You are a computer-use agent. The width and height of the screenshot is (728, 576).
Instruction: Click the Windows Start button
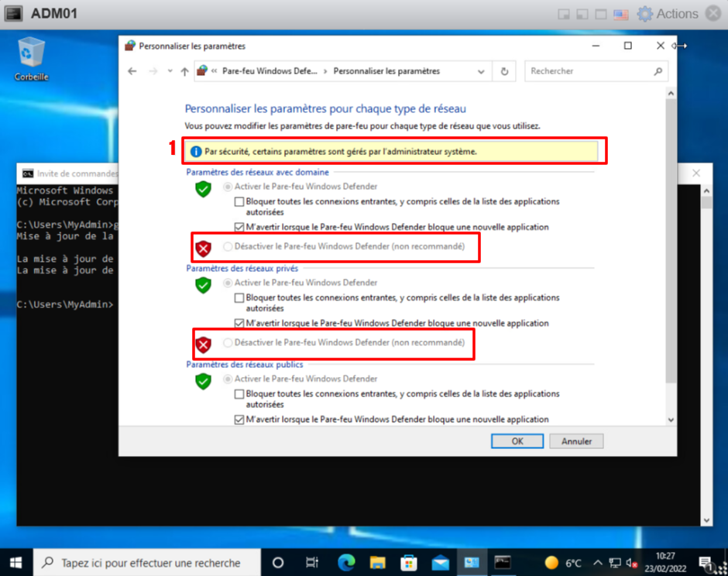(15, 562)
